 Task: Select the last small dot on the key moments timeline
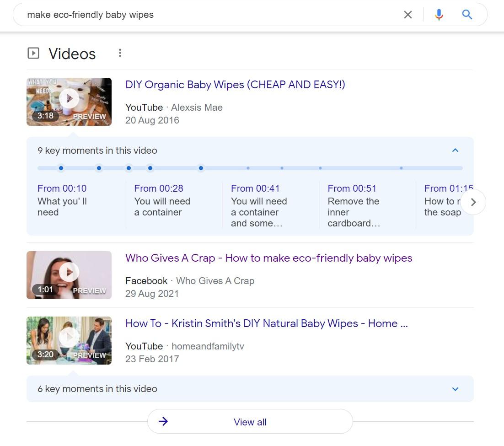click(x=401, y=168)
